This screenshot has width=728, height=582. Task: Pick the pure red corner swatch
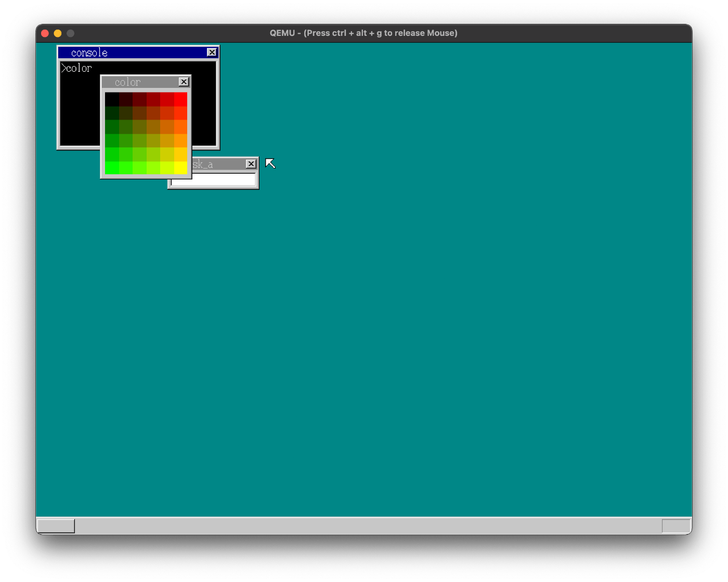click(180, 99)
